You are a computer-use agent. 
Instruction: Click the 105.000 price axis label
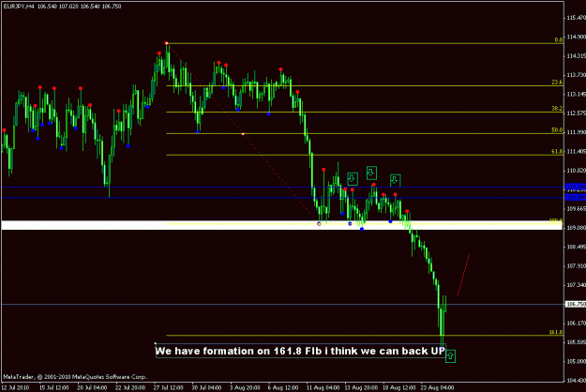click(577, 361)
